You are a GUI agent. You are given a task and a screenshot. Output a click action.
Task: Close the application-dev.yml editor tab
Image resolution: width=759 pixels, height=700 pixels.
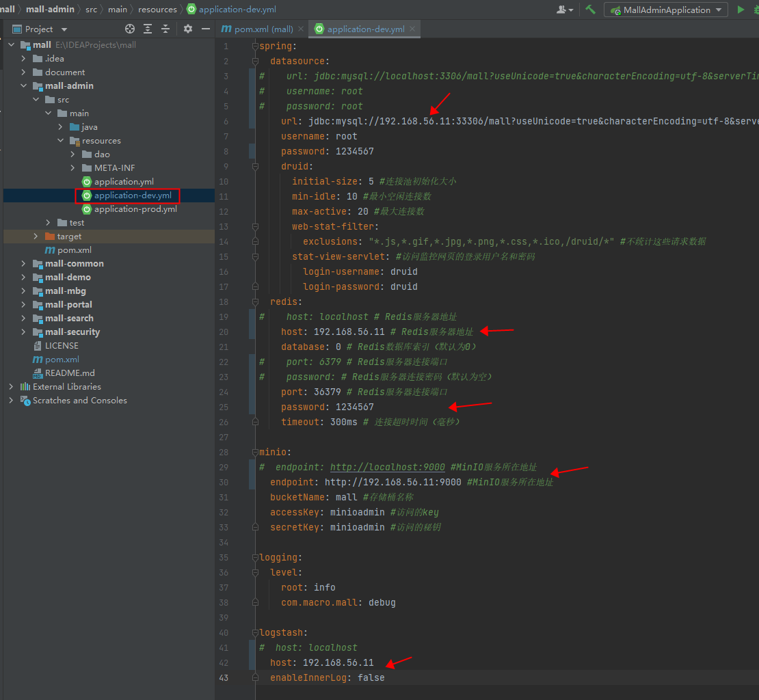point(413,29)
